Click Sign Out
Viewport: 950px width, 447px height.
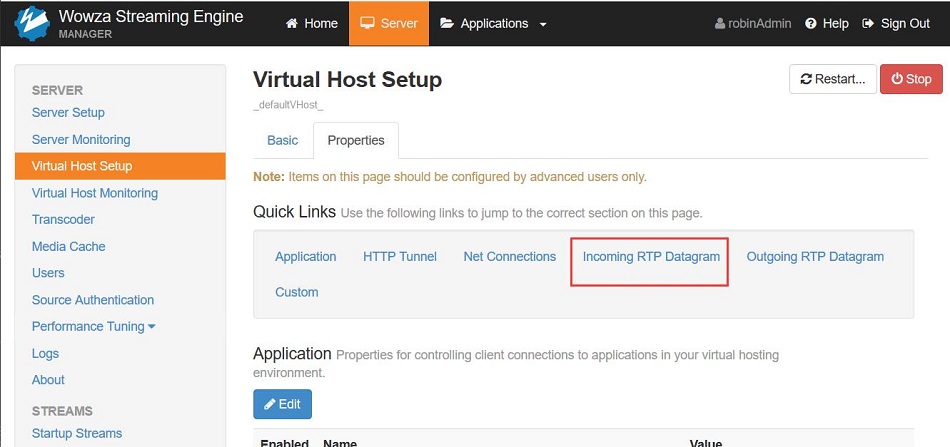tap(895, 24)
